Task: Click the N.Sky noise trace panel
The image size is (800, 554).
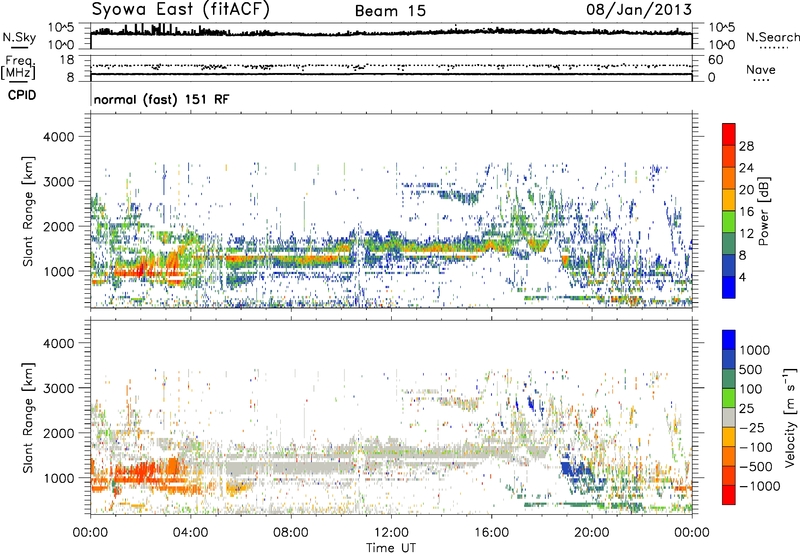Action: (x=391, y=36)
